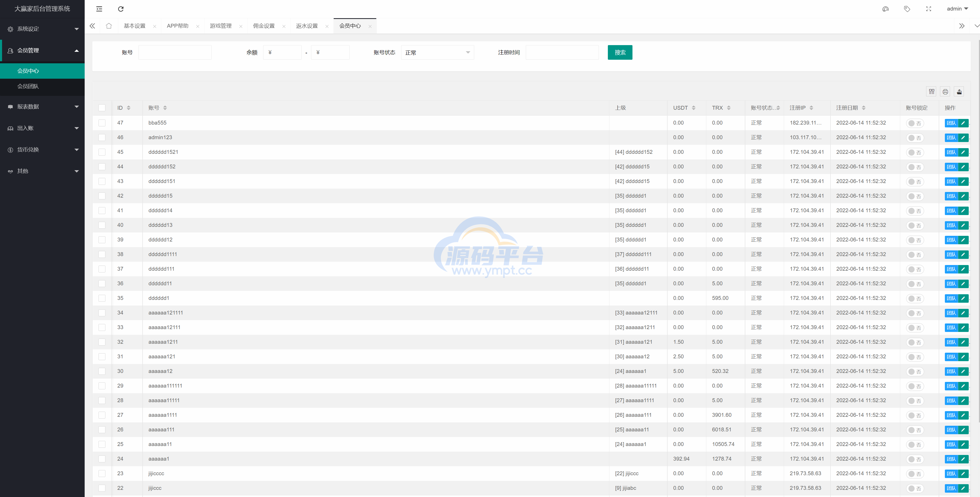This screenshot has width=980, height=497.
Task: Expand 出入账 sidebar menu
Action: 42,128
